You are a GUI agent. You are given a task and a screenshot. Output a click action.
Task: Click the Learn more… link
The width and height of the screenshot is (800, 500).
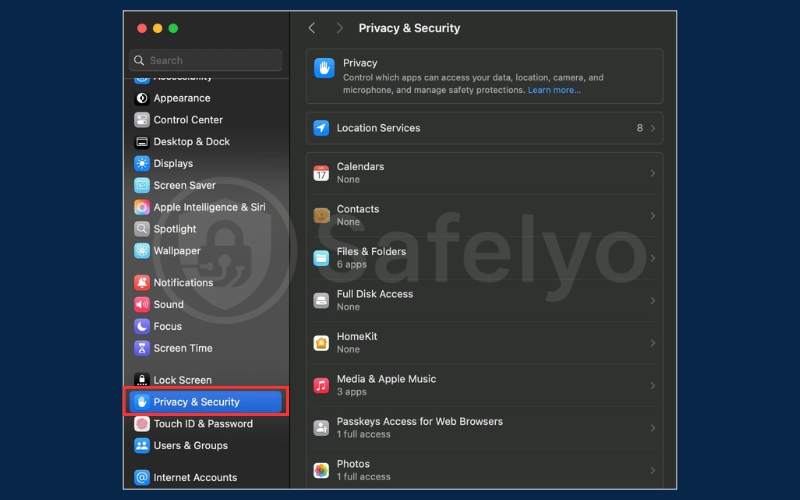tap(554, 90)
